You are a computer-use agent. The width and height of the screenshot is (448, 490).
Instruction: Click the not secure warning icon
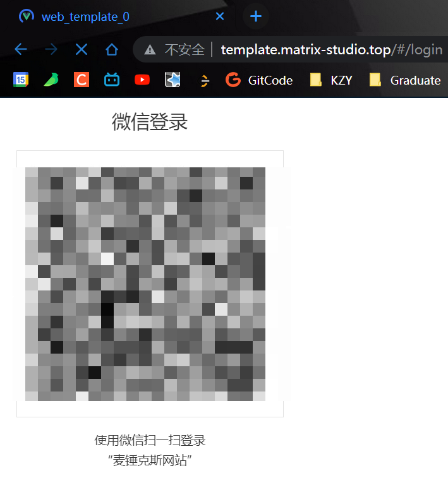click(x=150, y=49)
